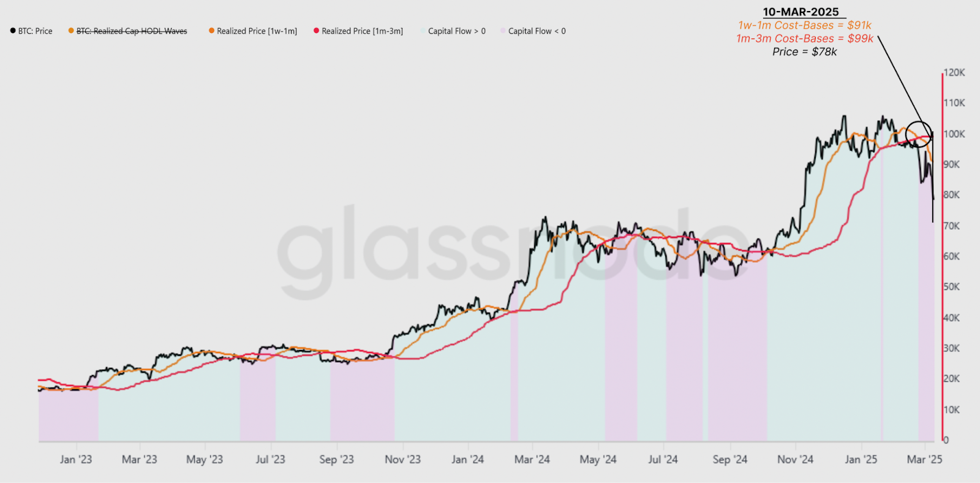The image size is (980, 483).
Task: Hide the Capital Flow > 0 shading label
Action: point(456,31)
